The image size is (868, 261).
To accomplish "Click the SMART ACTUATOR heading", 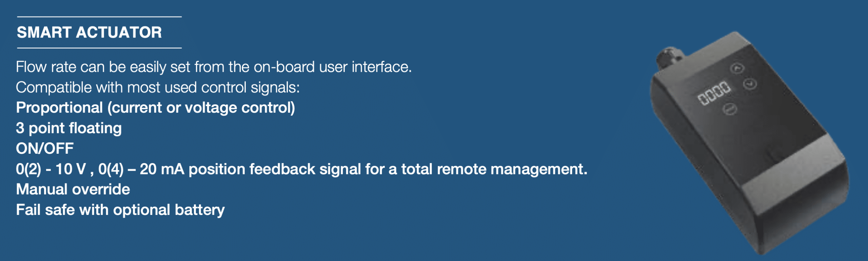I will tap(89, 32).
